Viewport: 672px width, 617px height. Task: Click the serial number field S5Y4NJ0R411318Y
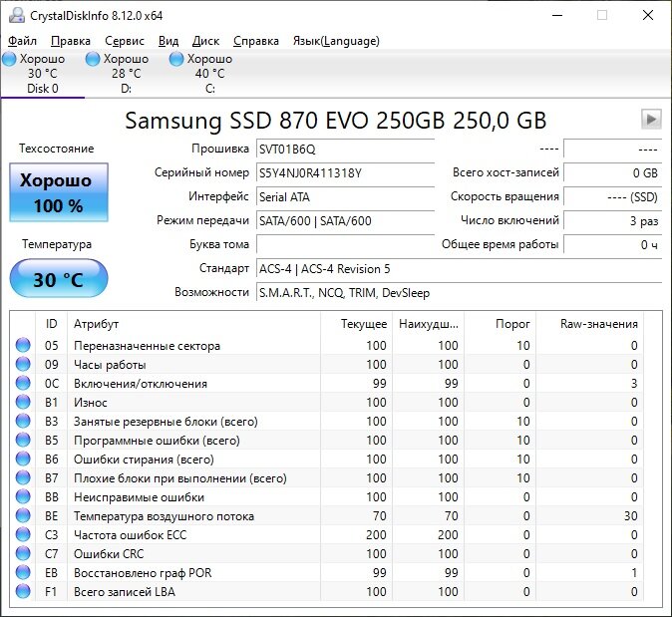[x=345, y=173]
